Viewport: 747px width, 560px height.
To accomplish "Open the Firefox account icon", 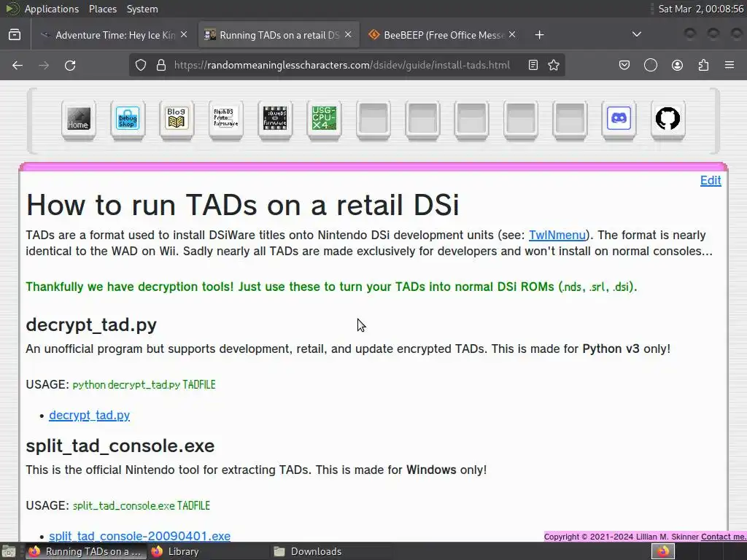I will point(677,65).
